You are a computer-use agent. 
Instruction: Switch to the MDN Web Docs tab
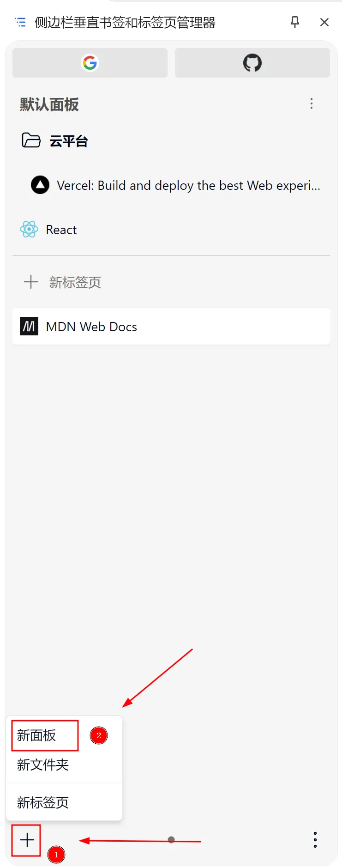pos(171,327)
